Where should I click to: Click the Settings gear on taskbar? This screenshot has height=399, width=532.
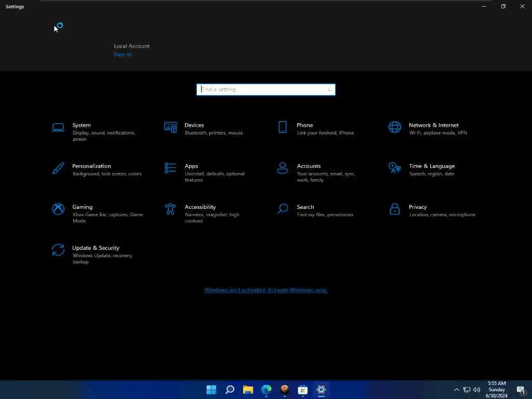321,390
